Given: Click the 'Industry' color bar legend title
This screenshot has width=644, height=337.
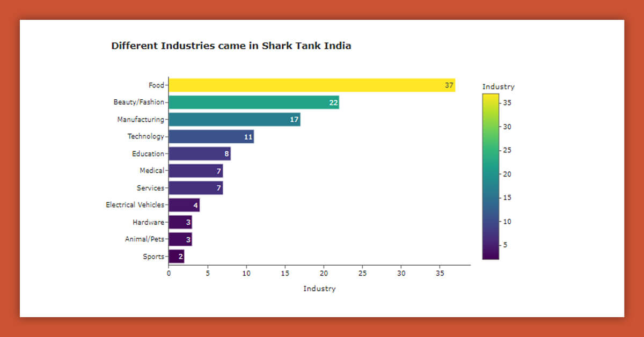Looking at the screenshot, I should [498, 86].
